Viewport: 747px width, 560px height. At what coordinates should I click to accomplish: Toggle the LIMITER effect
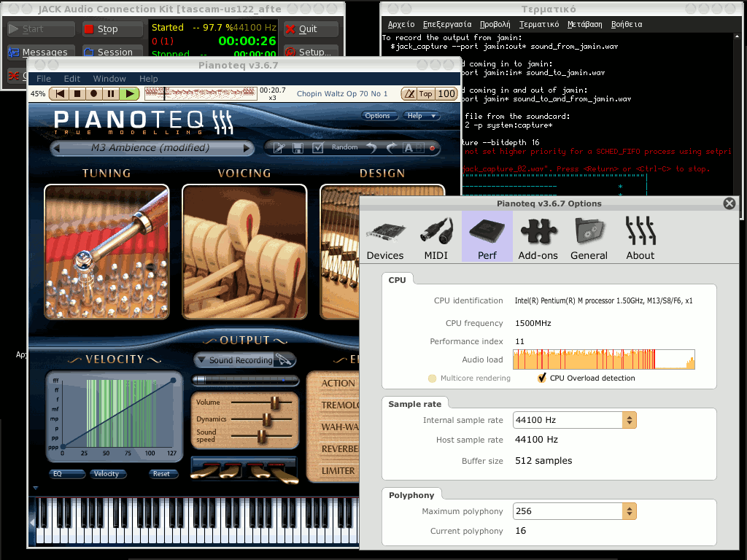coord(337,471)
